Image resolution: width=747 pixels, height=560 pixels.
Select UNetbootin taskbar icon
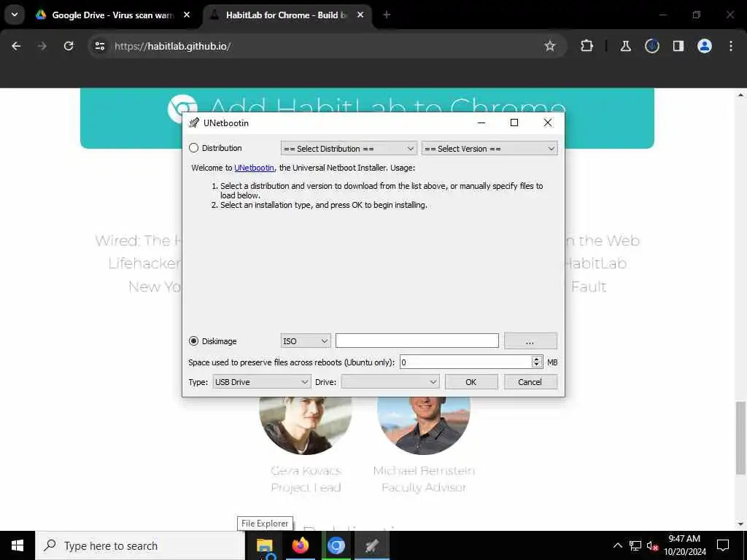click(371, 545)
